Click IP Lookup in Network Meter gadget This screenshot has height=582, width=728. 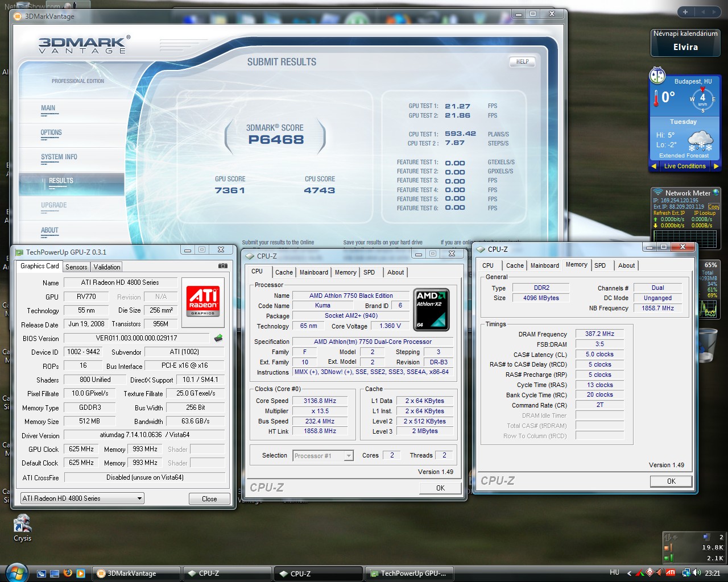click(x=705, y=213)
